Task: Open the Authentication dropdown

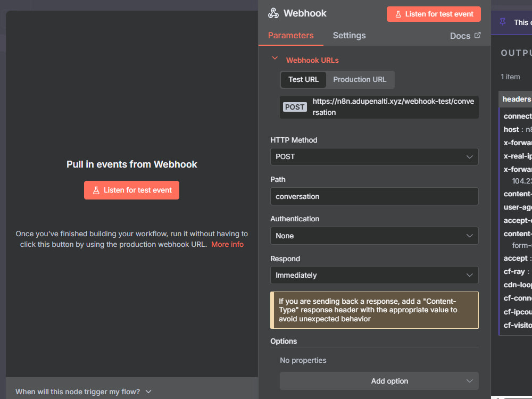Action: [374, 236]
